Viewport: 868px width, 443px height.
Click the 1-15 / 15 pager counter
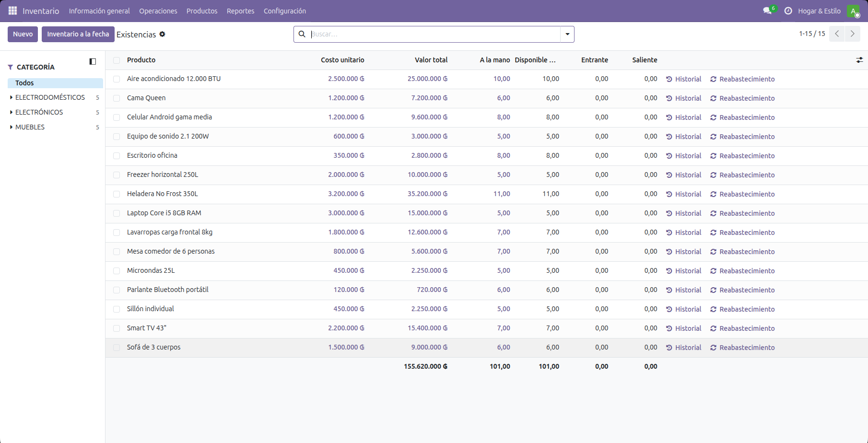click(x=812, y=34)
